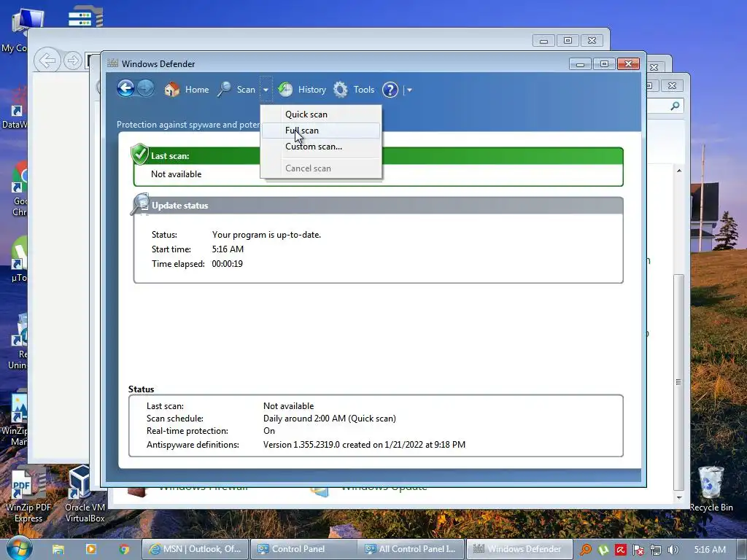The width and height of the screenshot is (747, 560).
Task: Click the Time elapsed 00:00:19 value
Action: point(228,264)
